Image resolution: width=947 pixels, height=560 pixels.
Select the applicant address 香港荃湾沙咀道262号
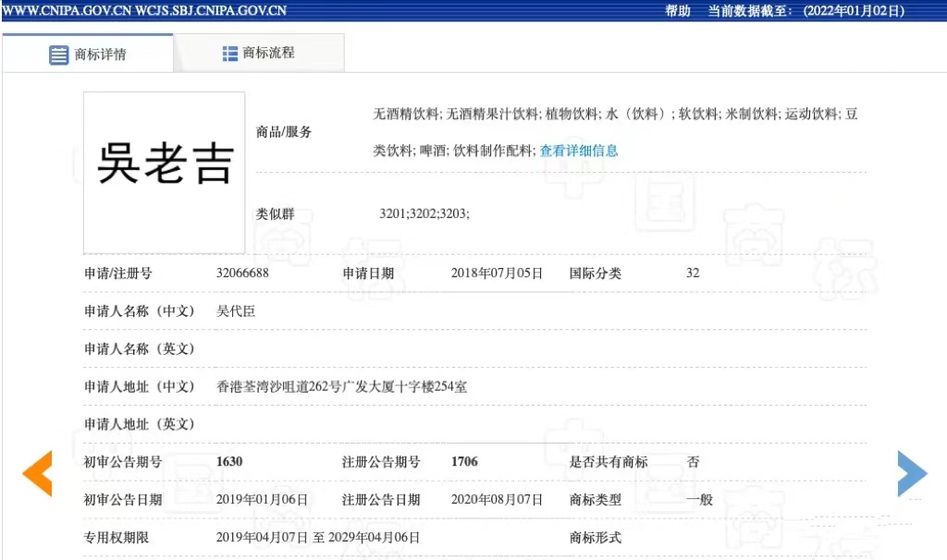tap(342, 386)
